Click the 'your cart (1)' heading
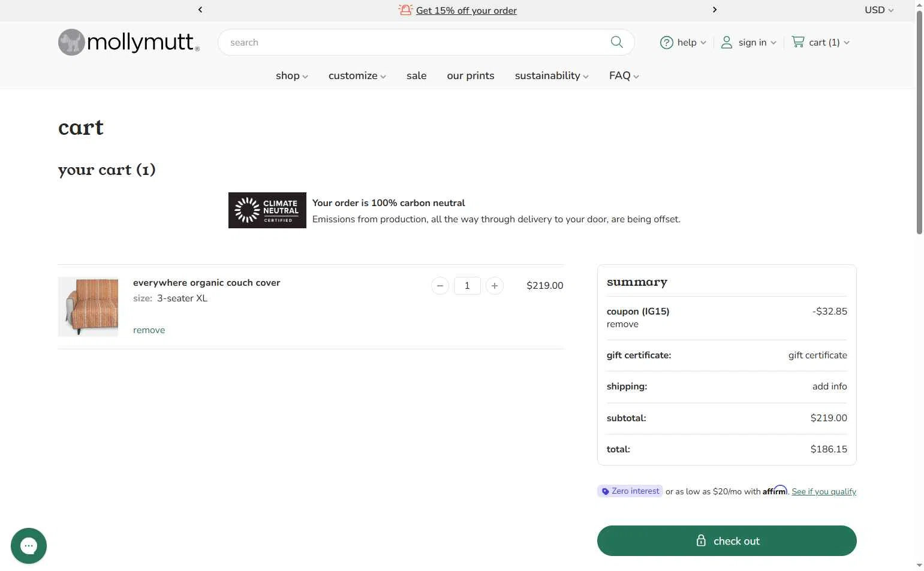Screen dimensions: 924x571 tap(107, 170)
